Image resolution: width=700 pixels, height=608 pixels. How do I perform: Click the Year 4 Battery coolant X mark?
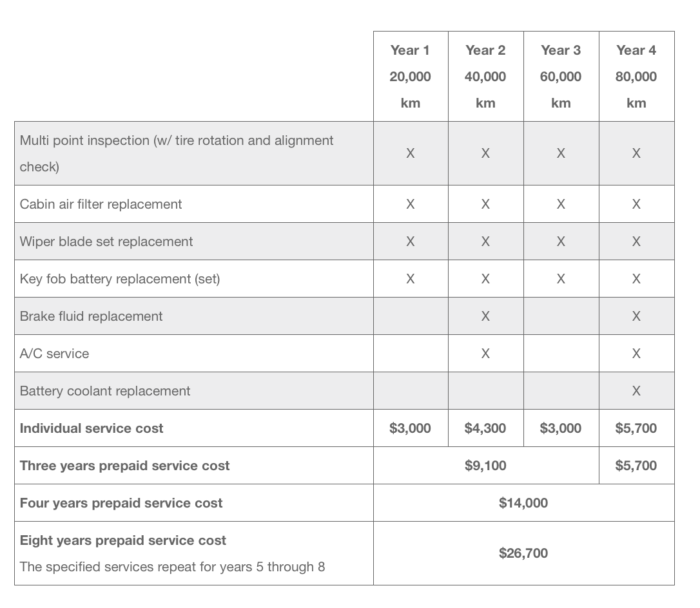pyautogui.click(x=636, y=391)
